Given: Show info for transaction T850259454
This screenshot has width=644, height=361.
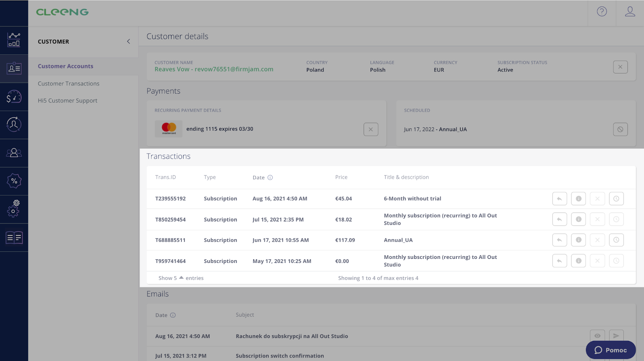Looking at the screenshot, I should [x=578, y=219].
